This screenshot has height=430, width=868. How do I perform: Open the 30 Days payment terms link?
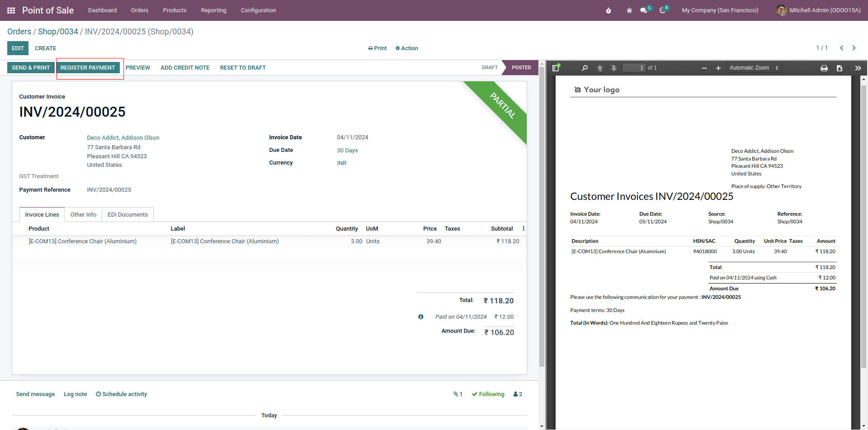pos(347,151)
